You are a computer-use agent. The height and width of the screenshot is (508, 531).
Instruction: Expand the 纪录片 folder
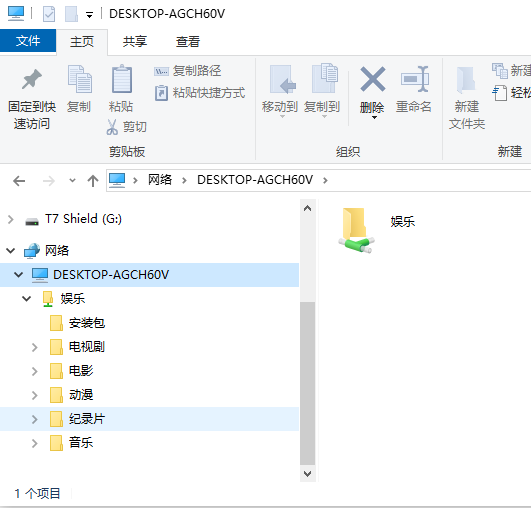pos(34,420)
